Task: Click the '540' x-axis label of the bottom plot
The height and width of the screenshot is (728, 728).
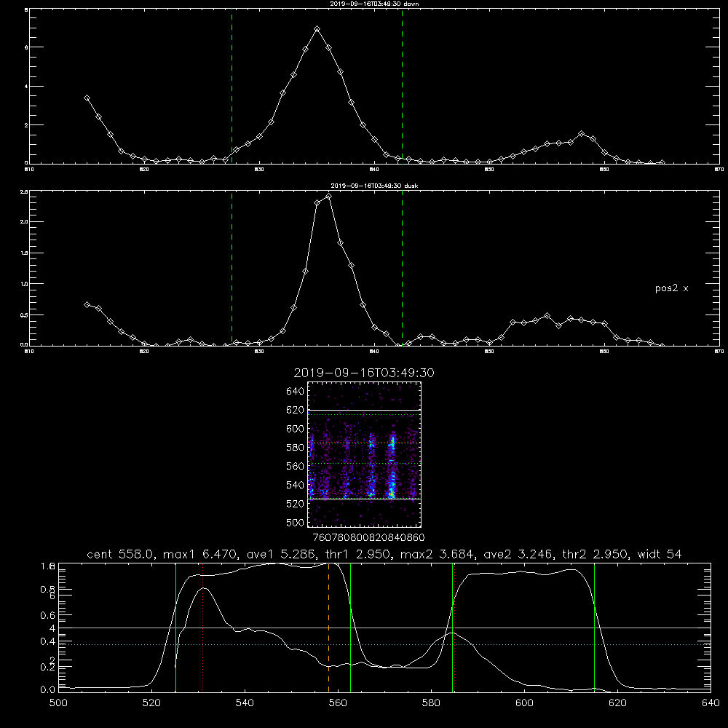Action: pos(245,703)
